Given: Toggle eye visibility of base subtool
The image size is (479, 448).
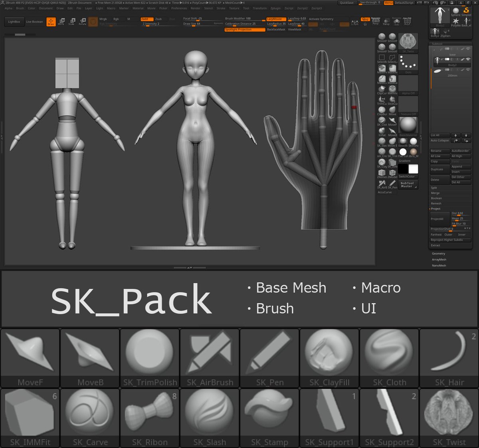Looking at the screenshot, I should tap(468, 49).
